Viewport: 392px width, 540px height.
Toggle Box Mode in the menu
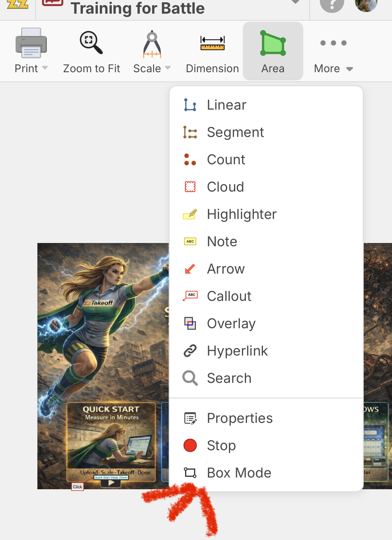point(239,473)
